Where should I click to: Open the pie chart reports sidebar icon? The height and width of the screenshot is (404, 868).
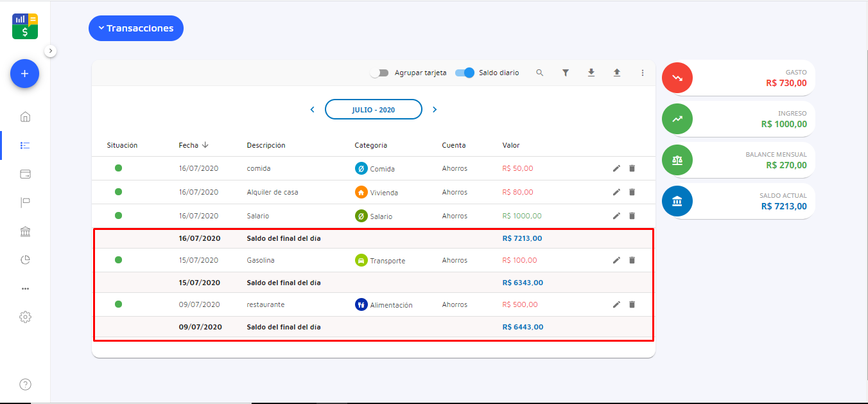point(25,260)
